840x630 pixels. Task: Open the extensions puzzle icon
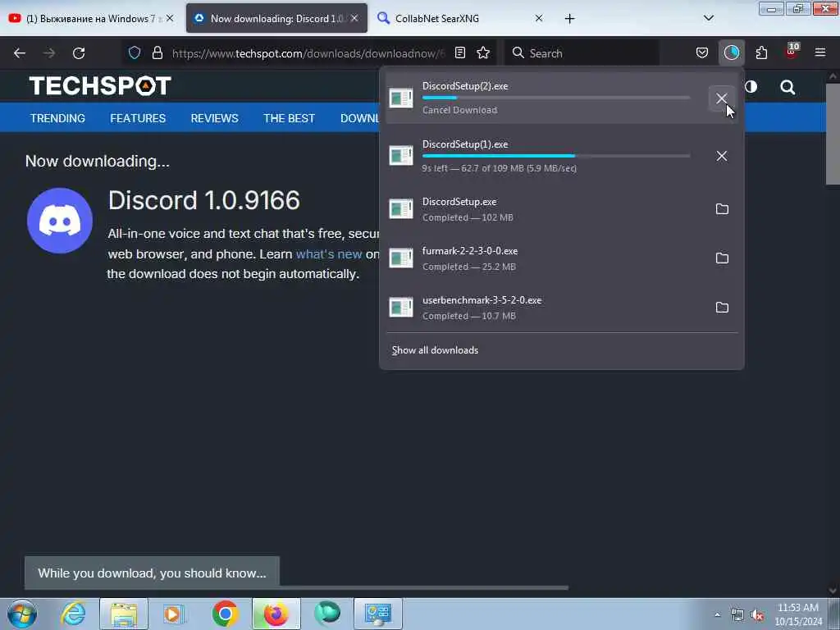pyautogui.click(x=761, y=52)
